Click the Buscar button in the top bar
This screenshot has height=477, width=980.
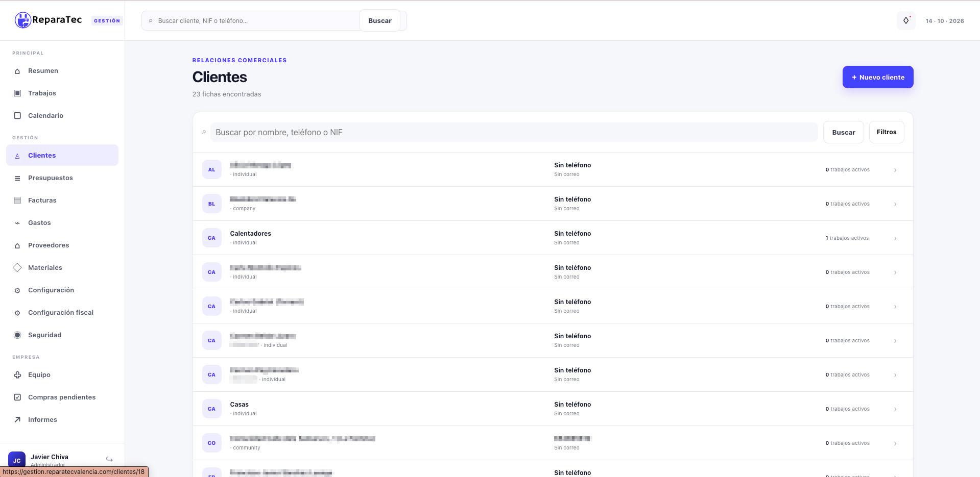click(x=380, y=20)
